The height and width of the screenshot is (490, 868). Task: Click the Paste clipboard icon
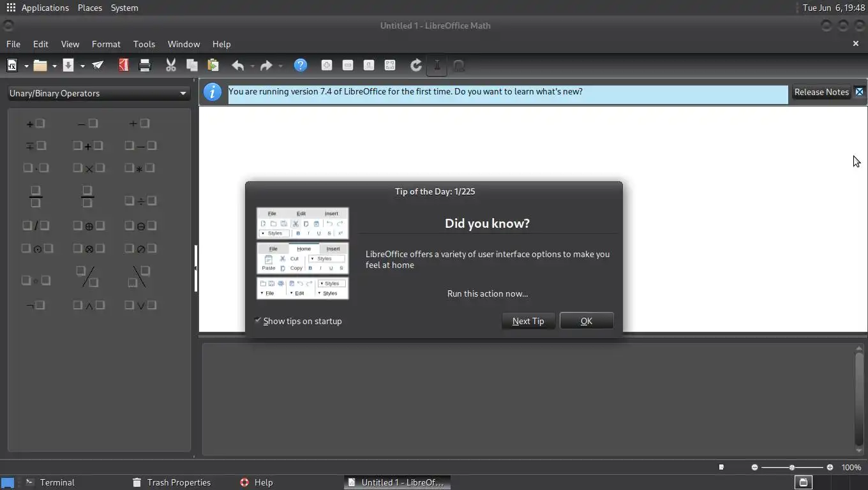point(213,65)
